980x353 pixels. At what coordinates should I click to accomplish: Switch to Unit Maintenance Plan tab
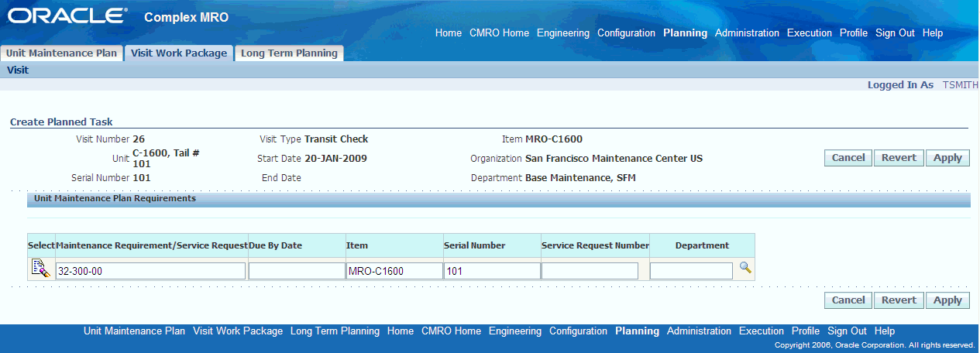[x=62, y=53]
